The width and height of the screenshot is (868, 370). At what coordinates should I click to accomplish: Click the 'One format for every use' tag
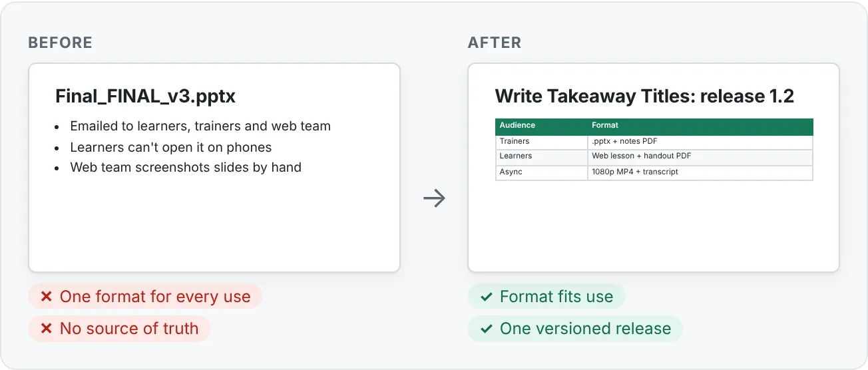pos(145,297)
